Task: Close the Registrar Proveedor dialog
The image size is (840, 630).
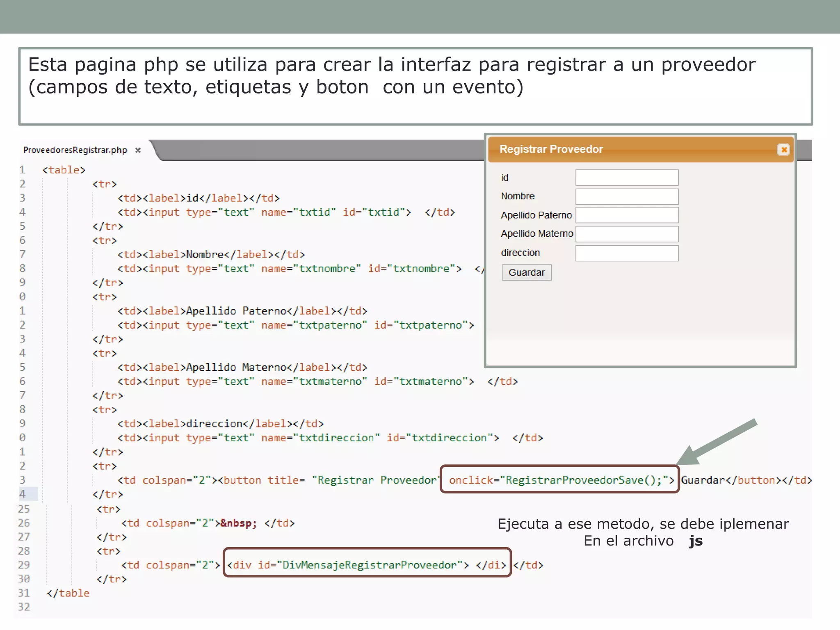Action: coord(783,150)
